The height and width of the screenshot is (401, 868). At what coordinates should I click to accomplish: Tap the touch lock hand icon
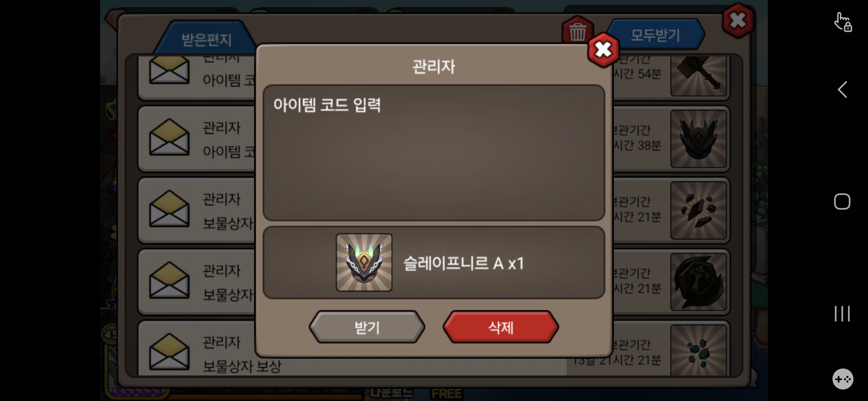(843, 22)
